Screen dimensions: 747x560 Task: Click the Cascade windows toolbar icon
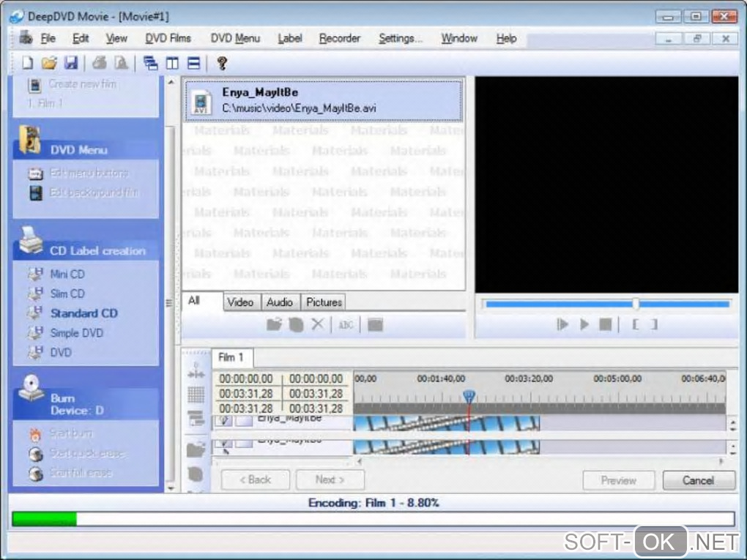pyautogui.click(x=151, y=63)
